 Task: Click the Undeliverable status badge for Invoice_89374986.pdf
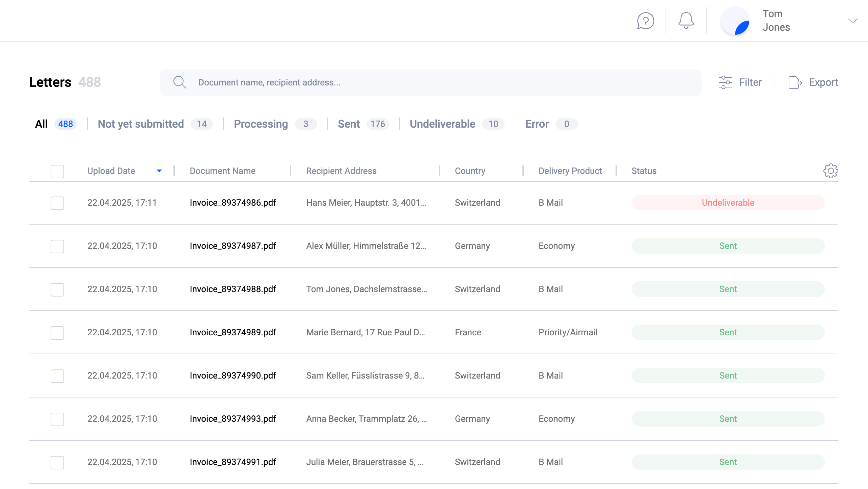(728, 202)
